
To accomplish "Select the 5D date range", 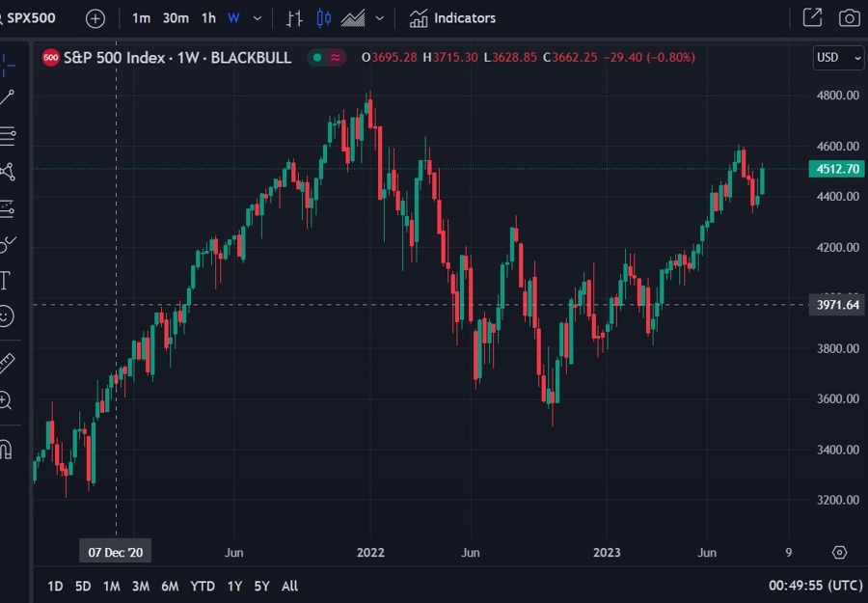I will (83, 586).
